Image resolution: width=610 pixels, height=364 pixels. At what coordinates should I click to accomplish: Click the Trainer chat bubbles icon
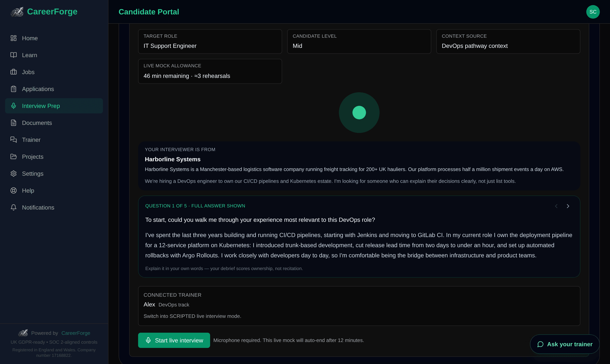[x=14, y=140]
